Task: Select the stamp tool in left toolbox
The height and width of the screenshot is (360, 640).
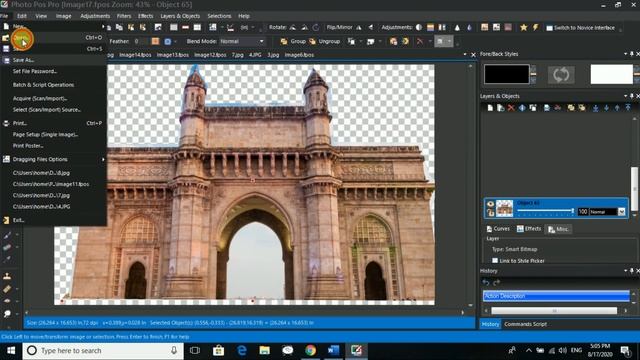Action: coord(7,276)
